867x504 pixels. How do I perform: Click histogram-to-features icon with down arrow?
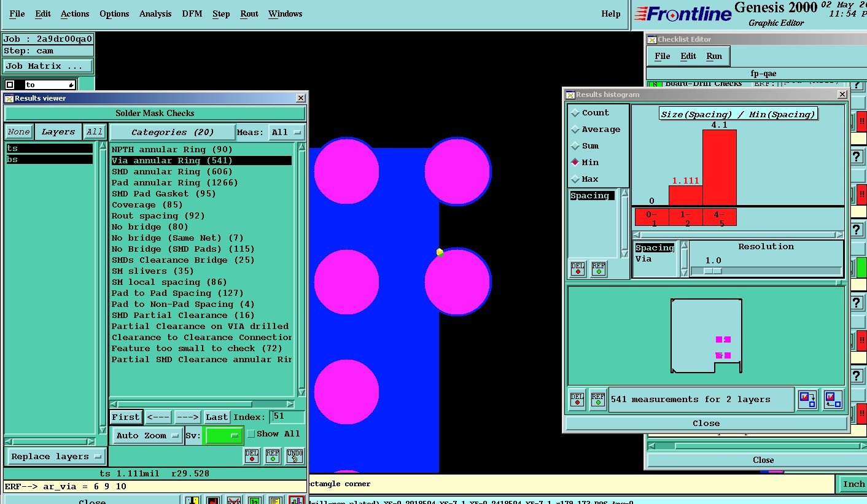pyautogui.click(x=807, y=400)
